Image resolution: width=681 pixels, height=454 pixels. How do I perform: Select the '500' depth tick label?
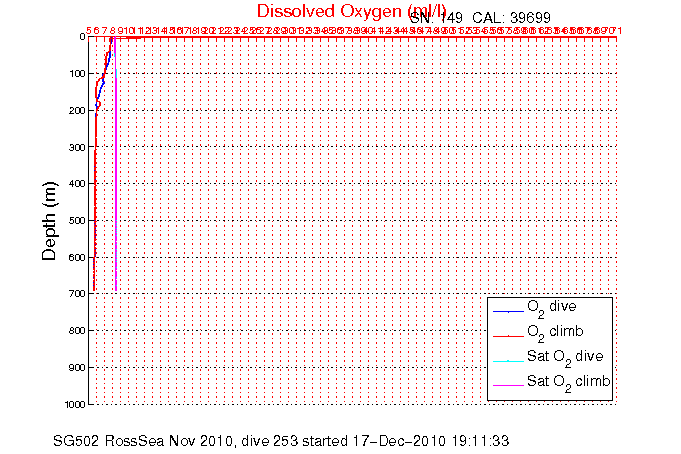(x=77, y=221)
